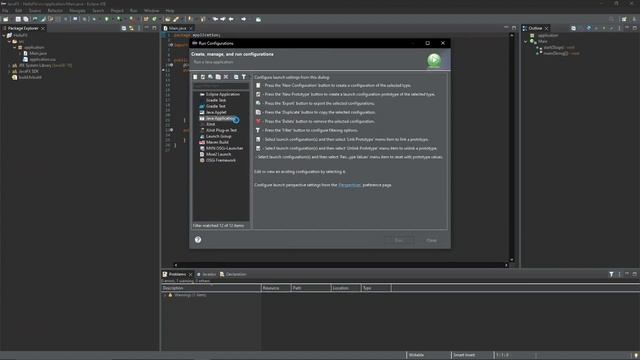Click the Duplicate configuration icon in dialog toolbar
The image size is (640, 360).
(x=218, y=77)
